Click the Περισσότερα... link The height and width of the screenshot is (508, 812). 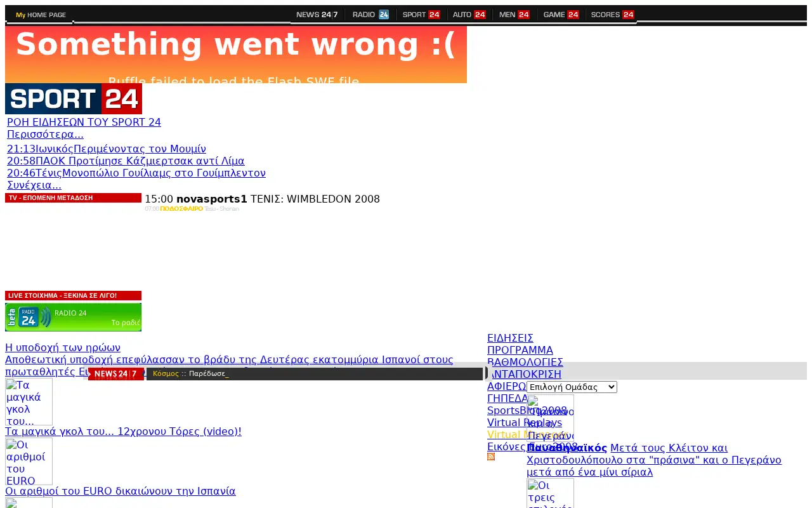point(45,134)
